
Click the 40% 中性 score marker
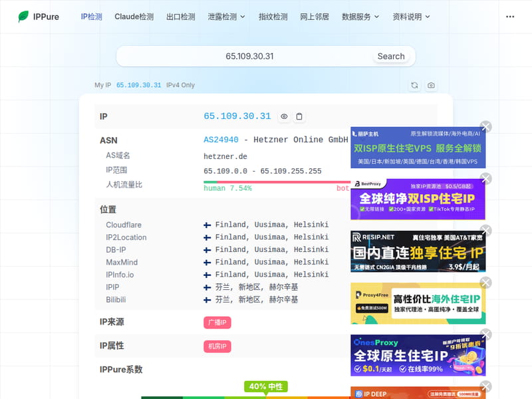pyautogui.click(x=266, y=386)
